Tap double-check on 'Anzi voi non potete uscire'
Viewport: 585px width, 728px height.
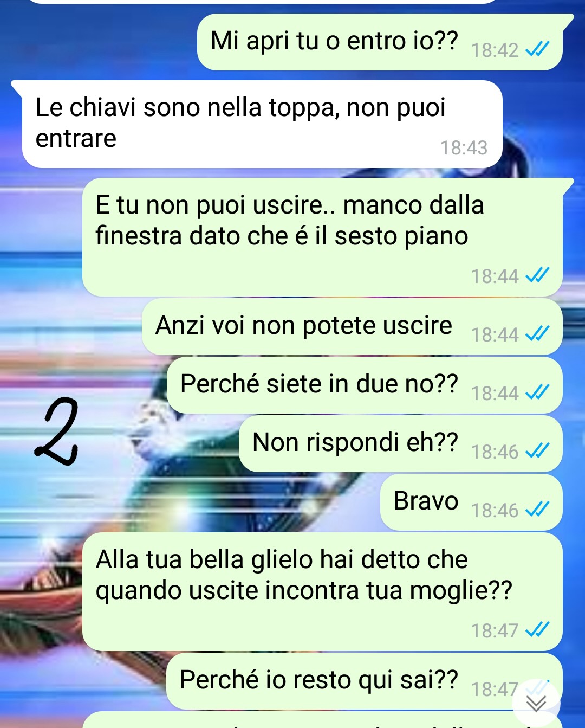[x=537, y=334]
